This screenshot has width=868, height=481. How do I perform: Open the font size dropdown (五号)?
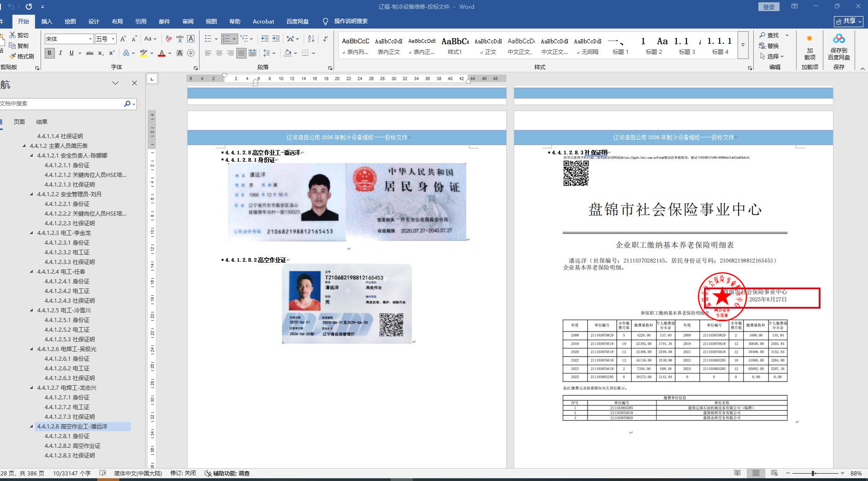(x=113, y=39)
